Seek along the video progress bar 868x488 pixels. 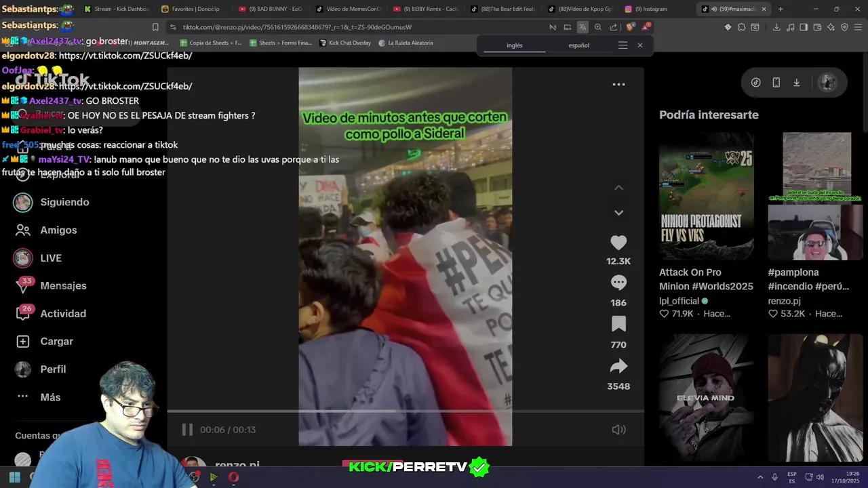[x=406, y=411]
